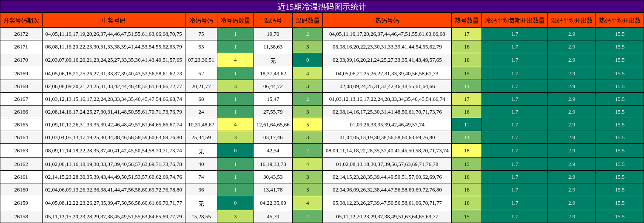
Task: Click issue number 26161
Action: 21,177
